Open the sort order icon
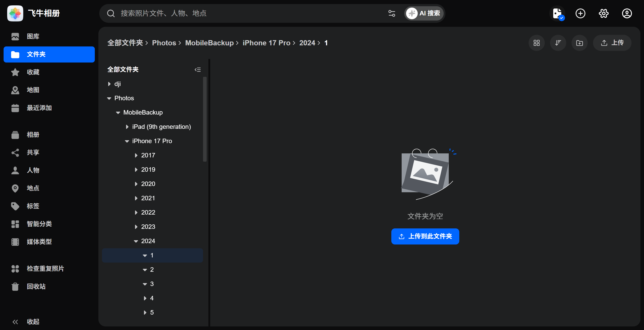The image size is (644, 330). tap(558, 43)
